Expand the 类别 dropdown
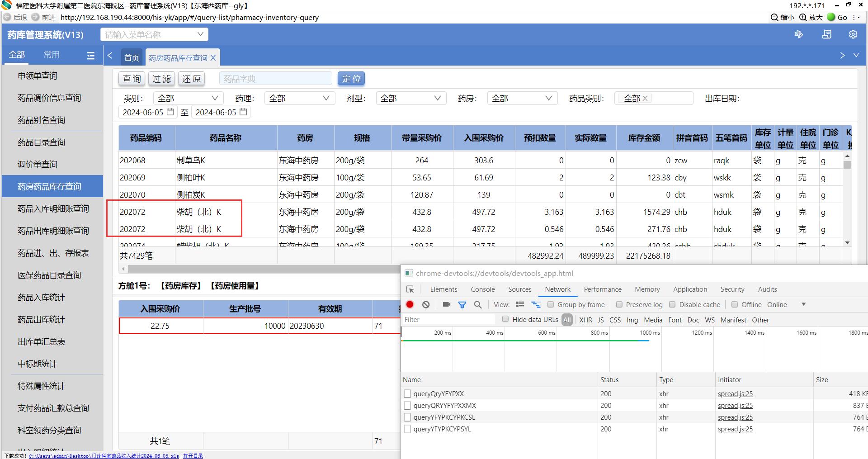This screenshot has height=459, width=868. (188, 98)
